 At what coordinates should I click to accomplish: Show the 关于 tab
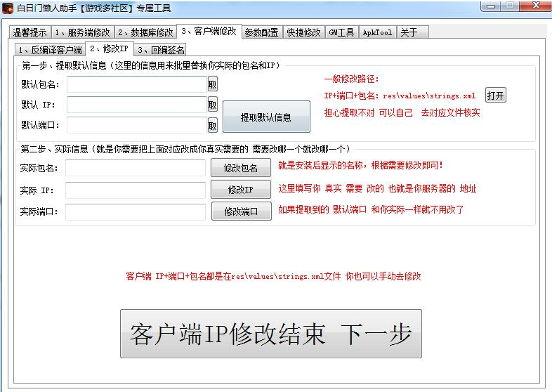(x=409, y=32)
